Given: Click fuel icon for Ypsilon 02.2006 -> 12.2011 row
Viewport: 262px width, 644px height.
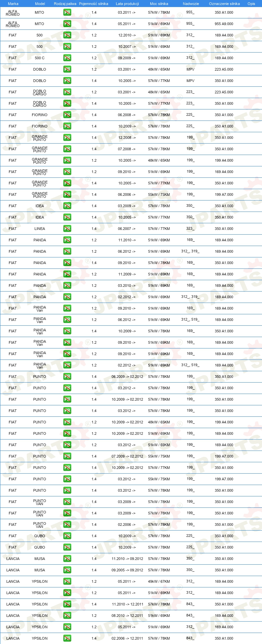Looking at the screenshot, I should tap(67, 638).
